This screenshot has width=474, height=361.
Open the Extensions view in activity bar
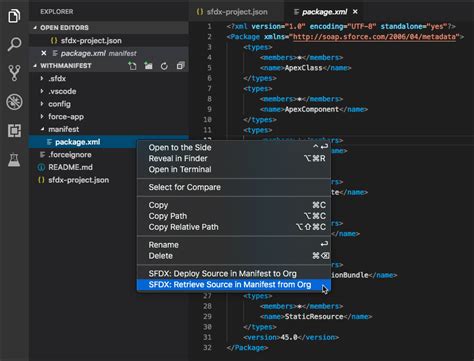[14, 130]
